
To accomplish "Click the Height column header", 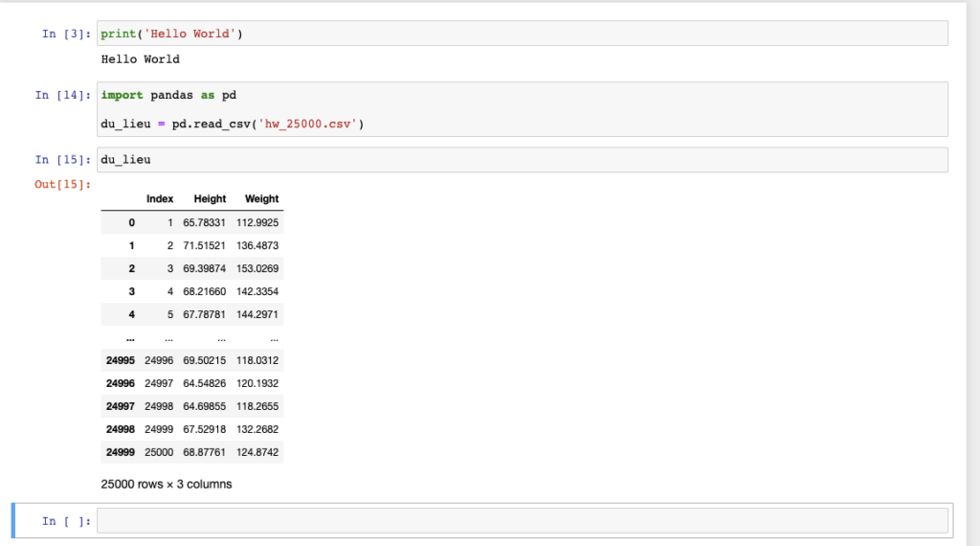I will click(x=210, y=199).
